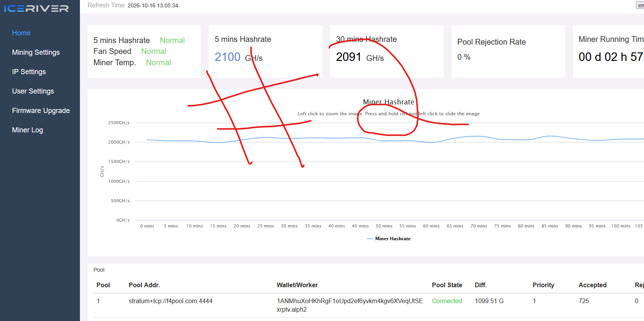The height and width of the screenshot is (321, 644).
Task: Click the Diff. column header
Action: click(481, 285)
